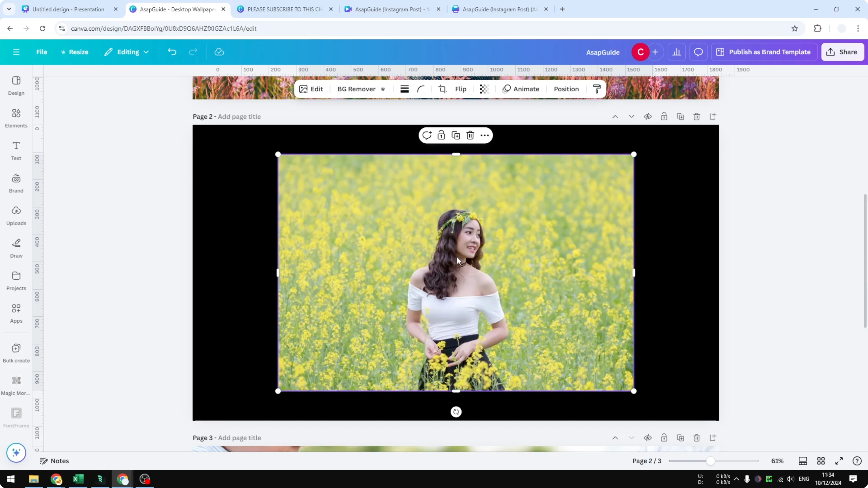This screenshot has height=488, width=868.
Task: Open the browser tab search chevron
Action: coord(9,9)
